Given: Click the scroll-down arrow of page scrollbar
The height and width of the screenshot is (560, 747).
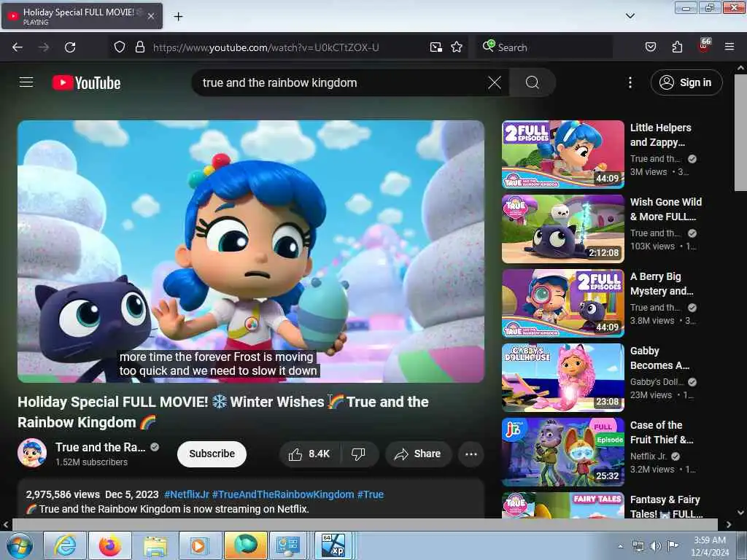Looking at the screenshot, I should 740,513.
